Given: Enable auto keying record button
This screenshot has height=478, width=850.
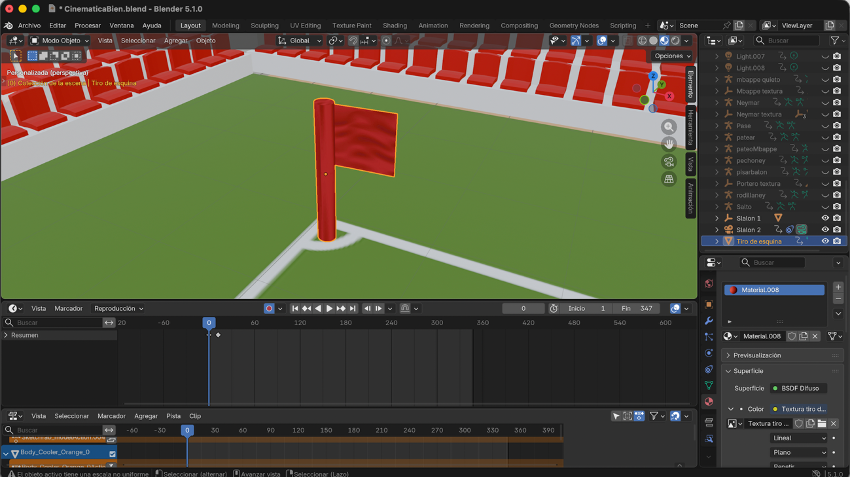Looking at the screenshot, I should pyautogui.click(x=269, y=308).
